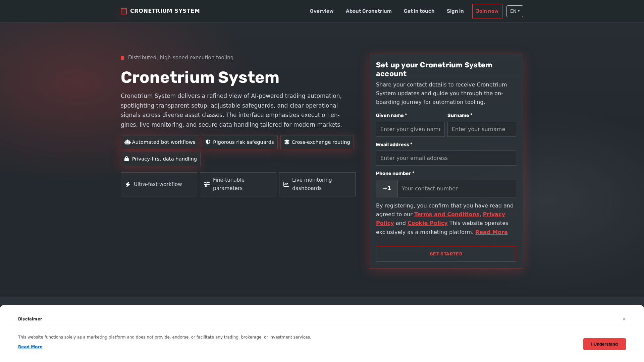Submit the form with GET STARTED
Viewport: 644px width, 362px height.
(446, 254)
